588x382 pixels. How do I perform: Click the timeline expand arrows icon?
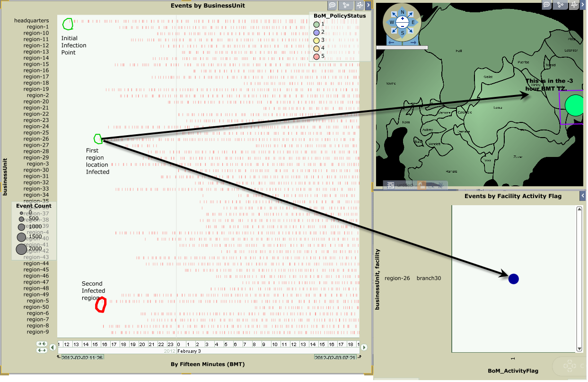(x=42, y=350)
